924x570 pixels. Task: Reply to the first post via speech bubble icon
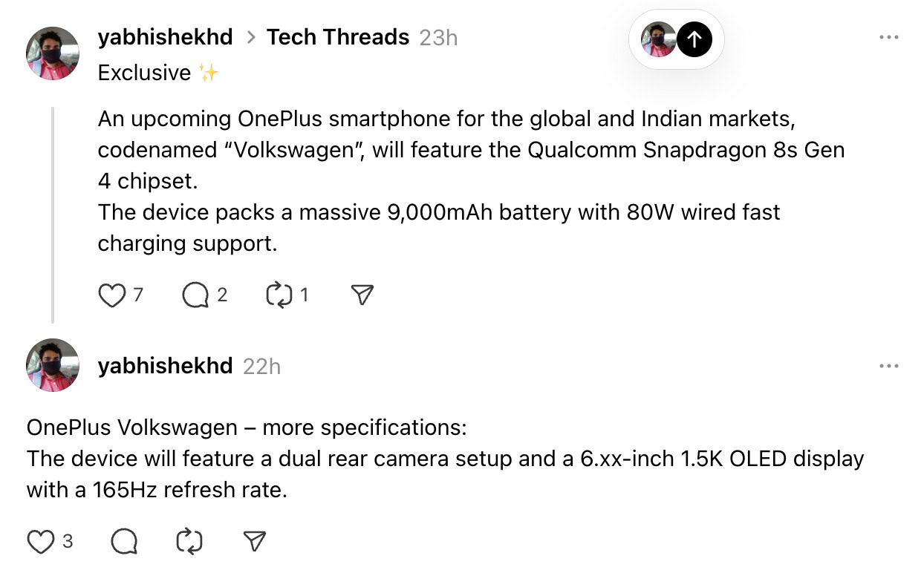197,295
